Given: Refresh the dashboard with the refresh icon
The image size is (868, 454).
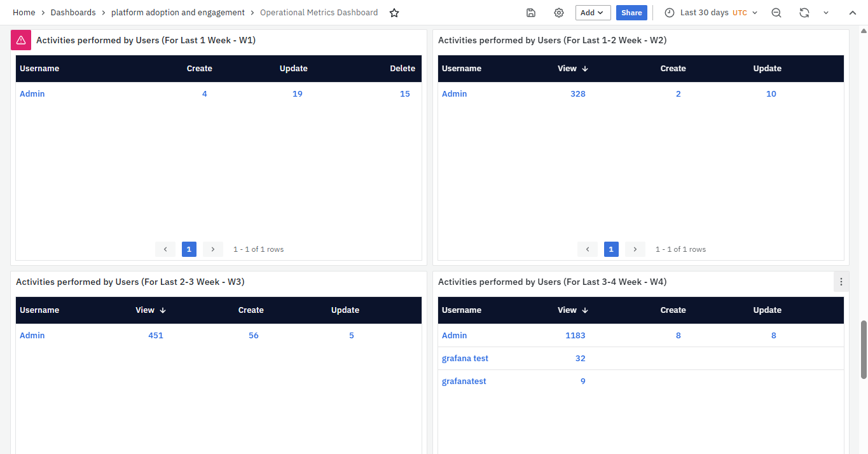Looking at the screenshot, I should point(804,13).
